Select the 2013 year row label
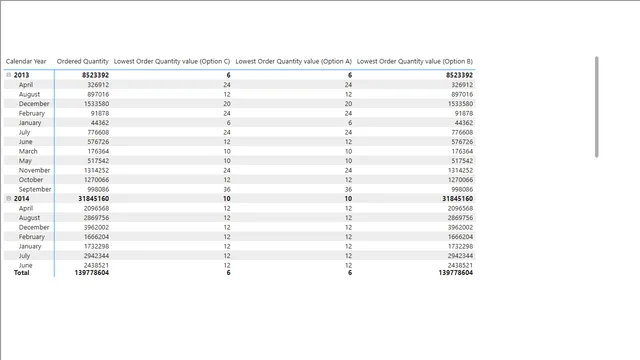 [21, 75]
